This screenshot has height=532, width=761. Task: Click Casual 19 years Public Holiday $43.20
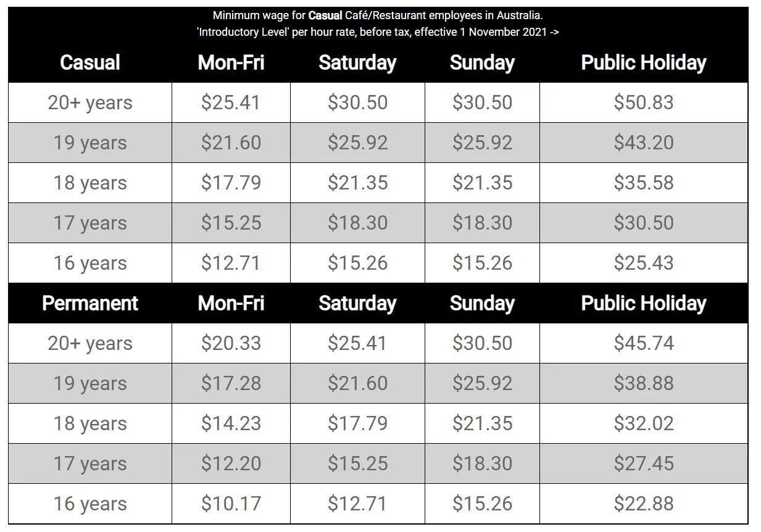click(x=644, y=143)
